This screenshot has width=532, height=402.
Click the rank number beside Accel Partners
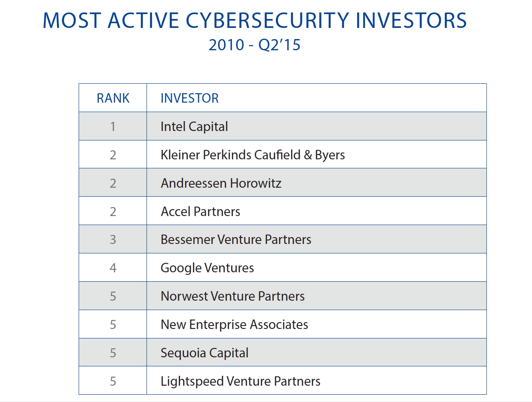point(113,212)
